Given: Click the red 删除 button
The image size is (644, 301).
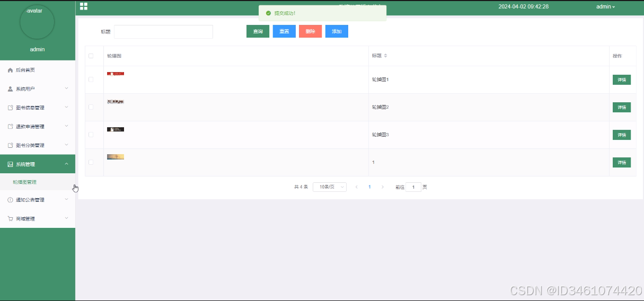Looking at the screenshot, I should tap(310, 31).
